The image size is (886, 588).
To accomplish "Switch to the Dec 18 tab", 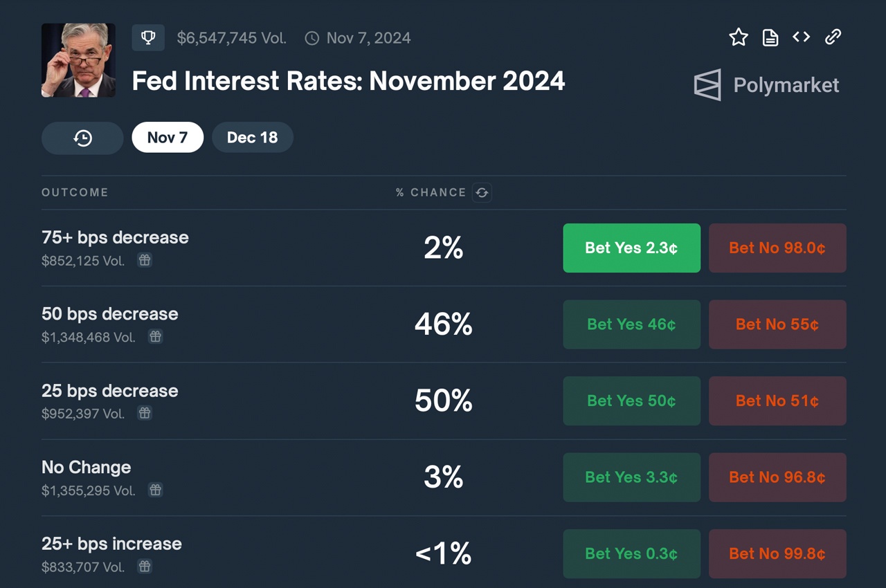I will (x=252, y=138).
